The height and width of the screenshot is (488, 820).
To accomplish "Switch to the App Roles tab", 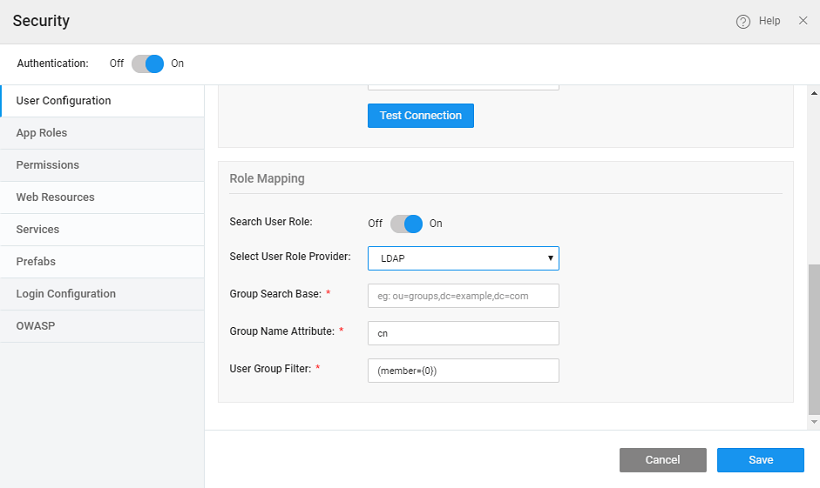I will [42, 133].
